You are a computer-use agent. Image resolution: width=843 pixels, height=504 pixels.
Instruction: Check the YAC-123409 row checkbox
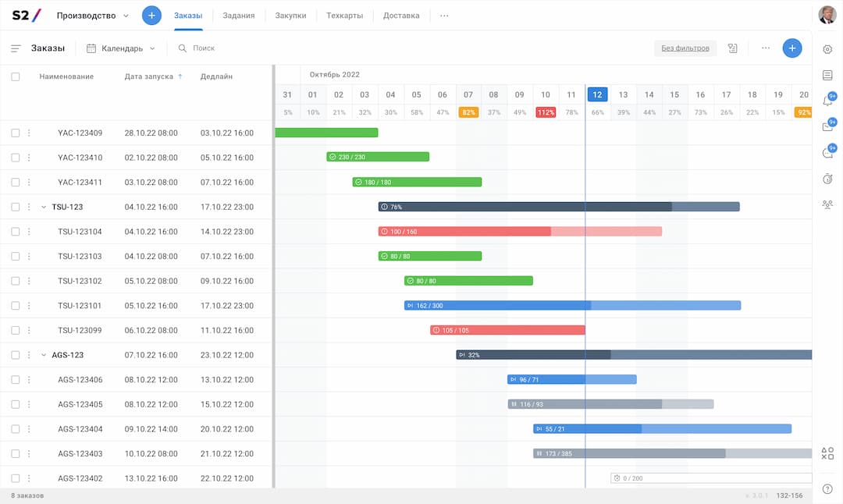16,133
